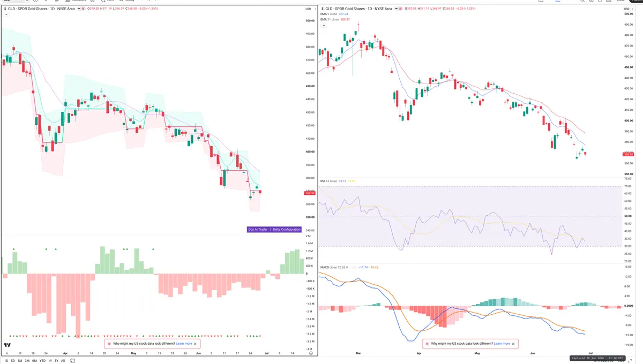
Task: Click the 0.0000 level on MACD axis
Action: (x=629, y=306)
